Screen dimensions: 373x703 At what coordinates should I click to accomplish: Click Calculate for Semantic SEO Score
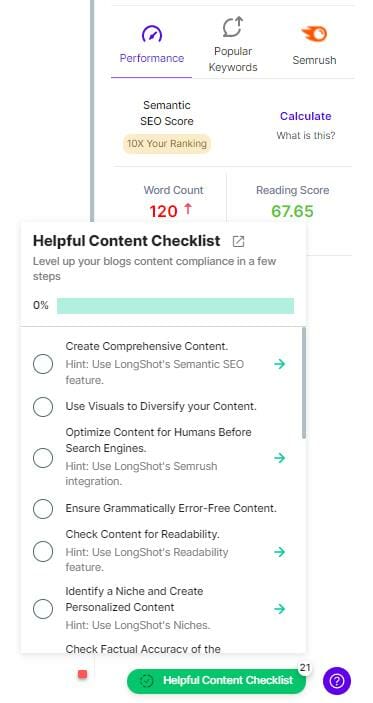coord(306,116)
